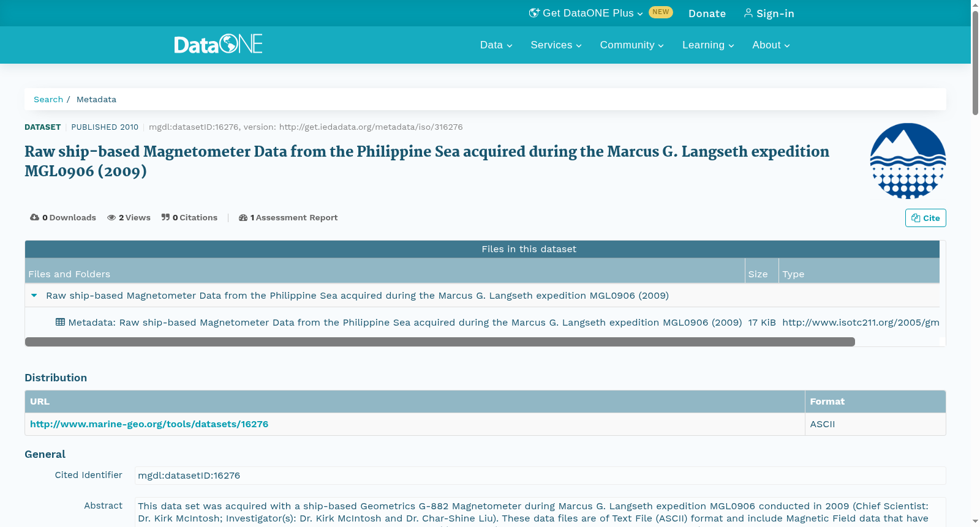Click the mgdl:datasetID version identifier text
The height and width of the screenshot is (527, 980).
coord(306,127)
